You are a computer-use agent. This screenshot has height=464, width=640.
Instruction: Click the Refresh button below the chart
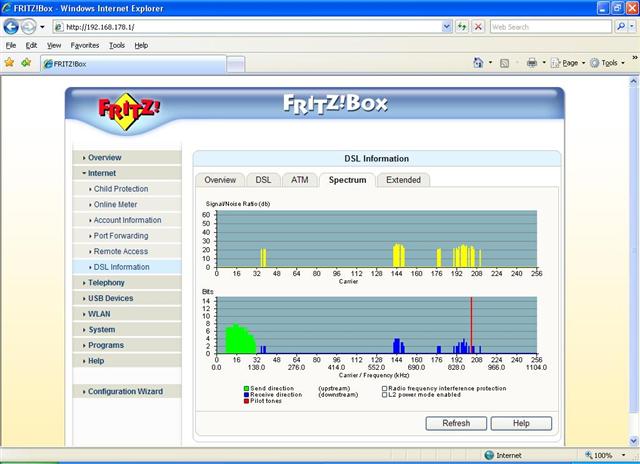(456, 423)
